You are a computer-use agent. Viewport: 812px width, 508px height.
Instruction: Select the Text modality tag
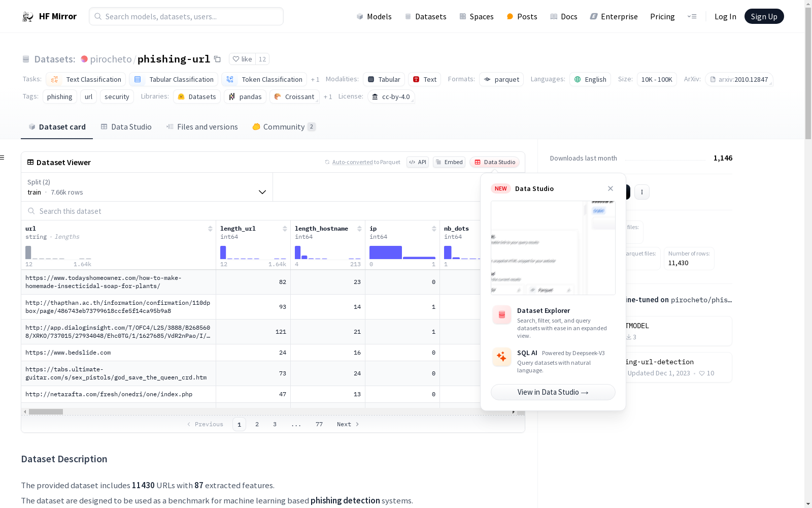point(424,79)
